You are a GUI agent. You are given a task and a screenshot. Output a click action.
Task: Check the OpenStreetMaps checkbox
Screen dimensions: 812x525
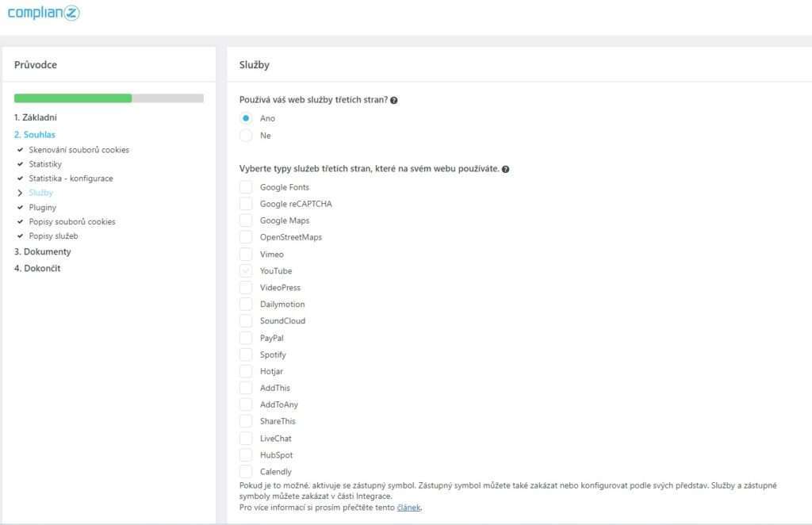click(246, 237)
